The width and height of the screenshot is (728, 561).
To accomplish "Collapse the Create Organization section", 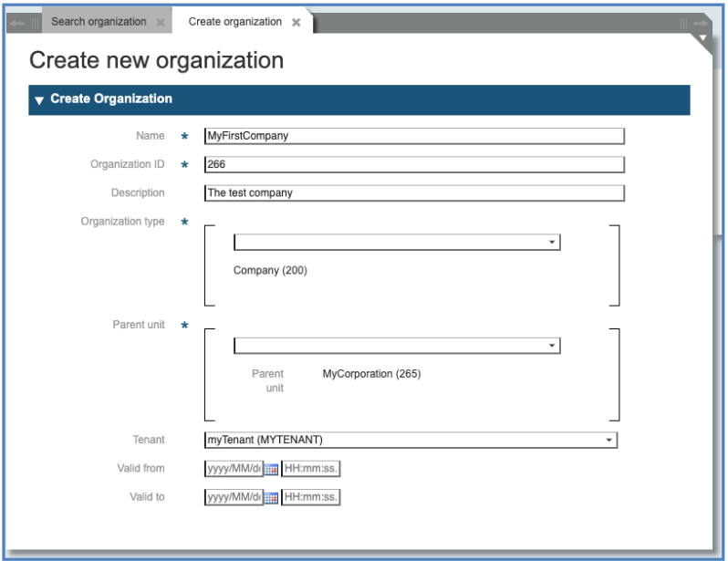I will tap(39, 99).
